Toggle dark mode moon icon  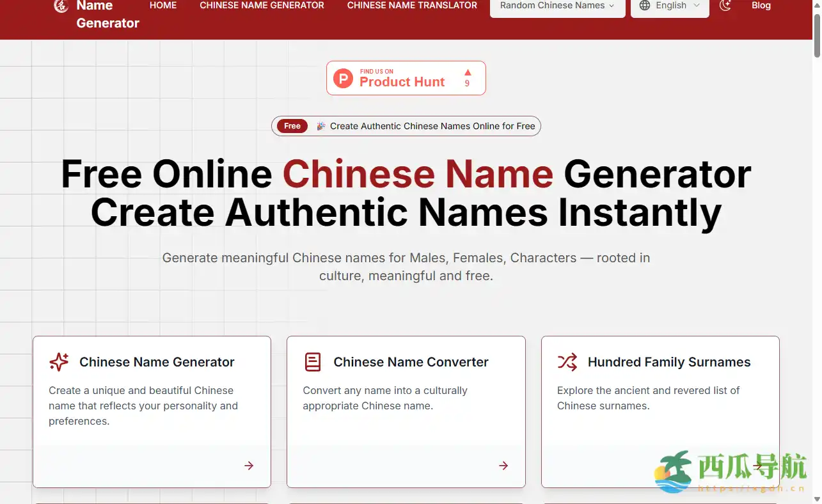tap(725, 6)
